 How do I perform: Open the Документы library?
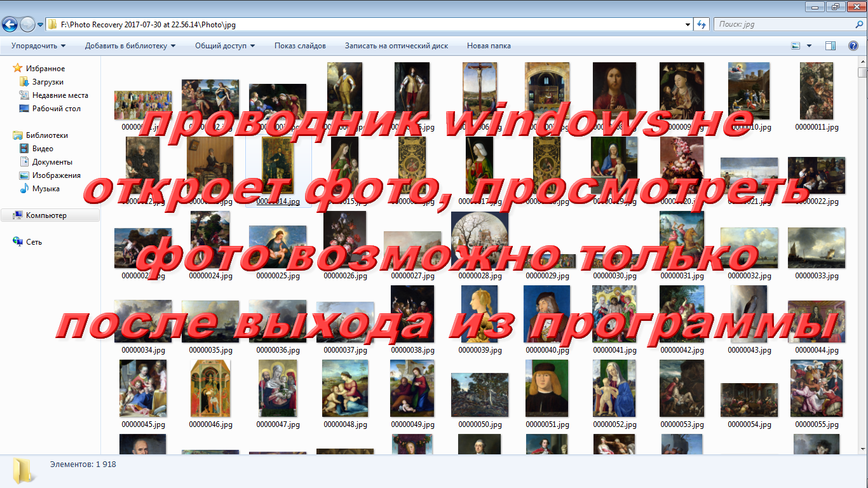[52, 162]
